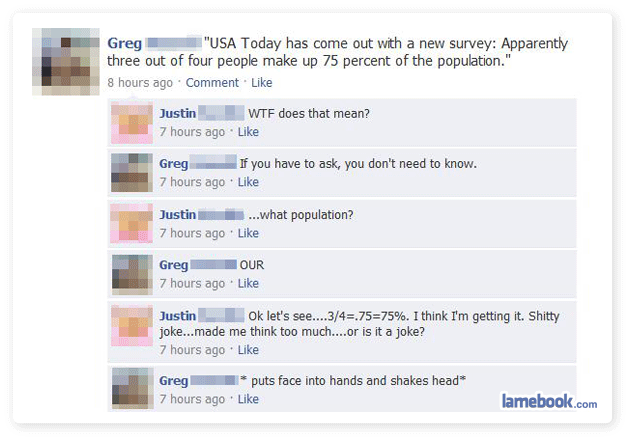Open Greg's avatar beside 'If you have to ask'
This screenshot has width=630, height=441.
(132, 173)
